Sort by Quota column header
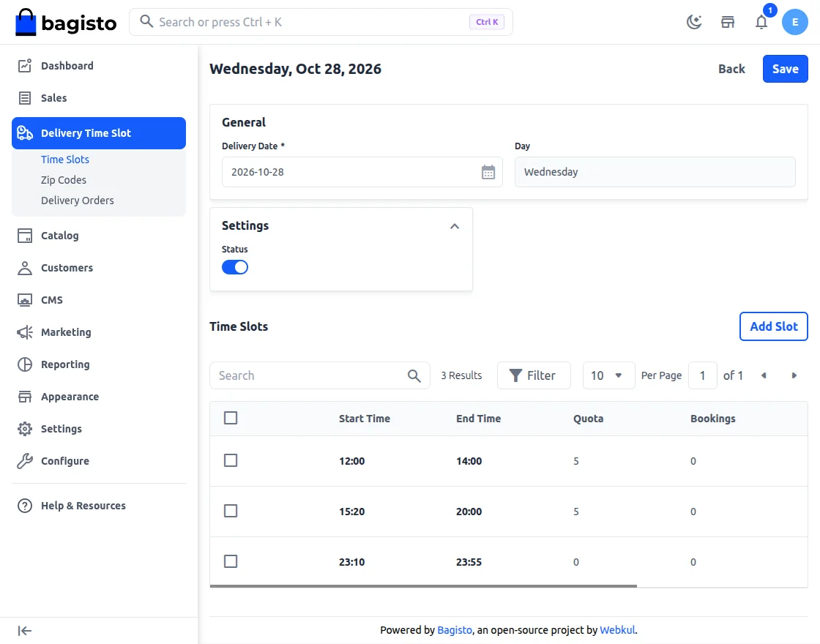This screenshot has width=820, height=644. (x=588, y=419)
